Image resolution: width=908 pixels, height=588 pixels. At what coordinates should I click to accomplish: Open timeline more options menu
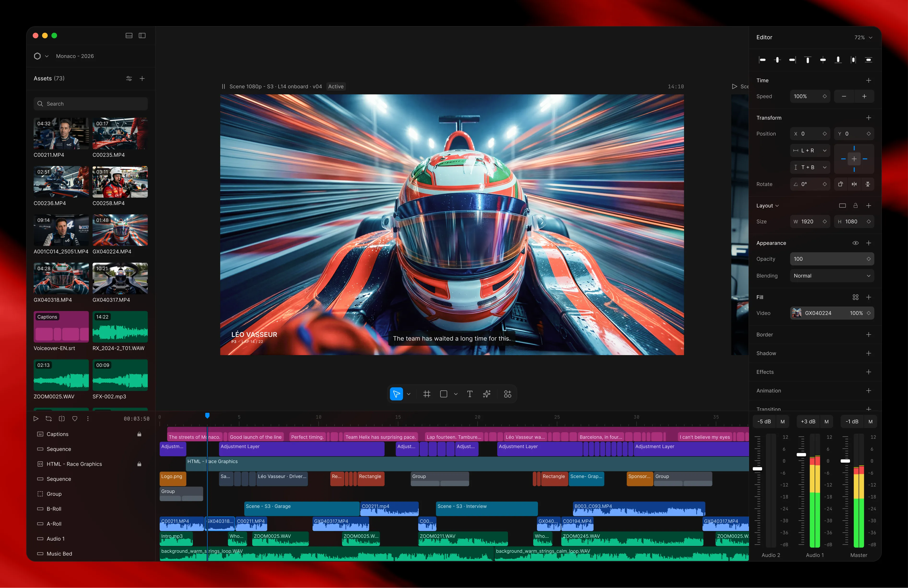pyautogui.click(x=88, y=419)
